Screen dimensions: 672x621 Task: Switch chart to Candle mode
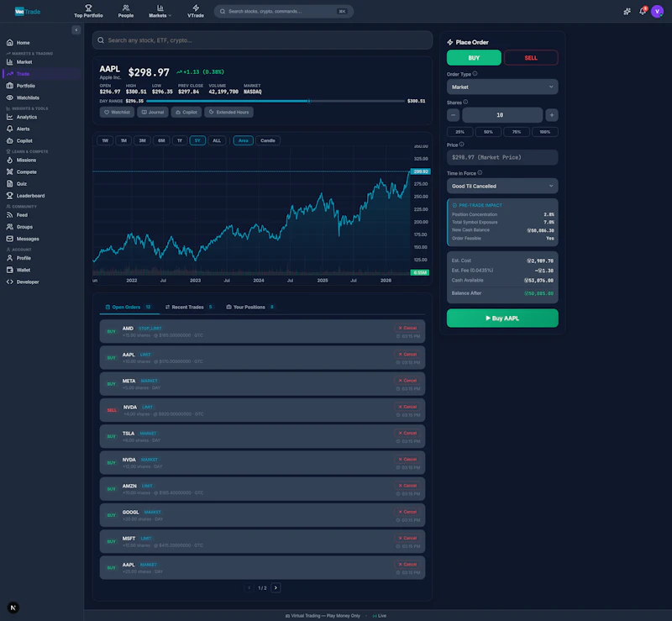click(x=268, y=140)
